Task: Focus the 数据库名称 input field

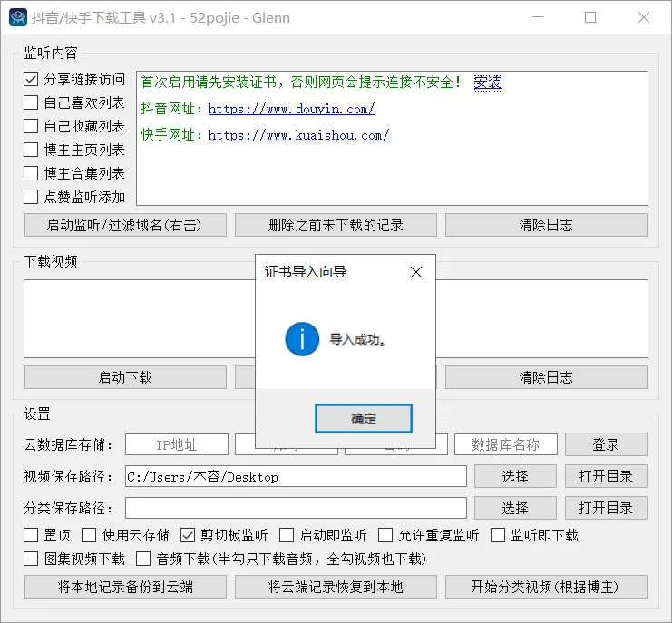Action: pyautogui.click(x=506, y=444)
